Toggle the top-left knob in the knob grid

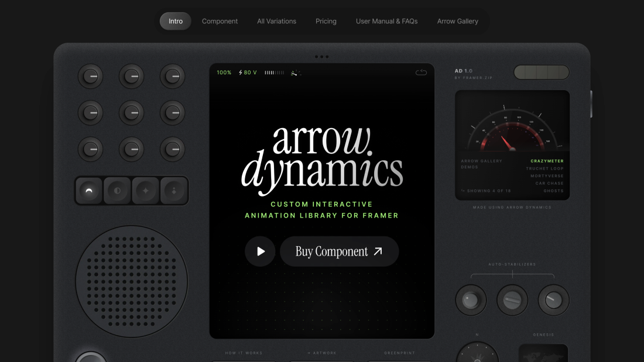[91, 76]
